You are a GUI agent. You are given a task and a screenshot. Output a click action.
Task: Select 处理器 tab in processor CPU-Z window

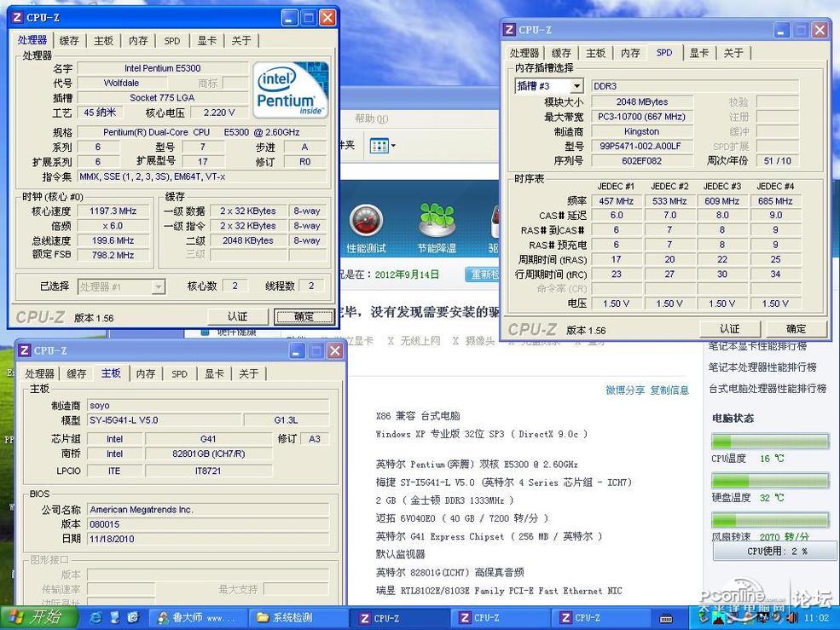tap(32, 40)
